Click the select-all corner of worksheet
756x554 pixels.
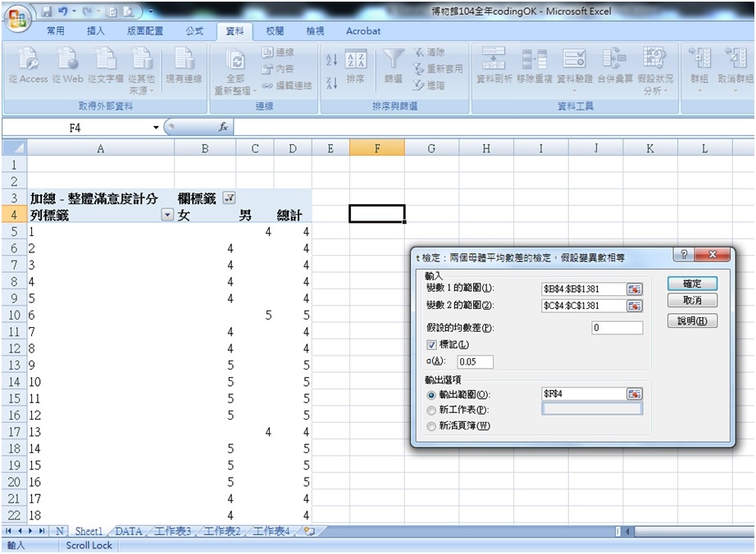pyautogui.click(x=15, y=148)
